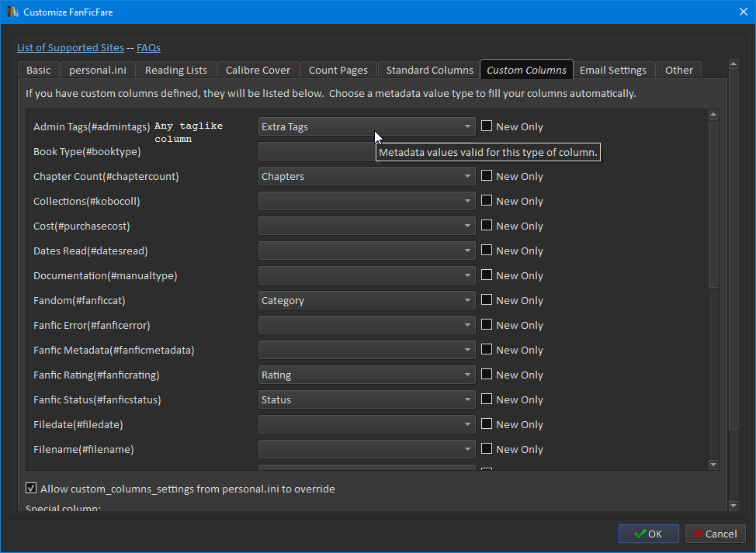Close the Customize FanFicFare dialog
Image resolution: width=756 pixels, height=553 pixels.
click(741, 12)
